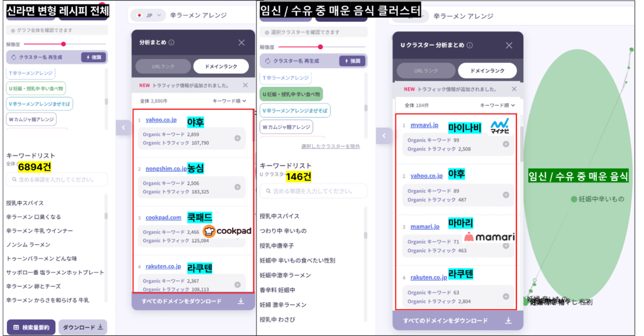Select keyword 辛ラーメン 口臭くなる

[x=33, y=217]
